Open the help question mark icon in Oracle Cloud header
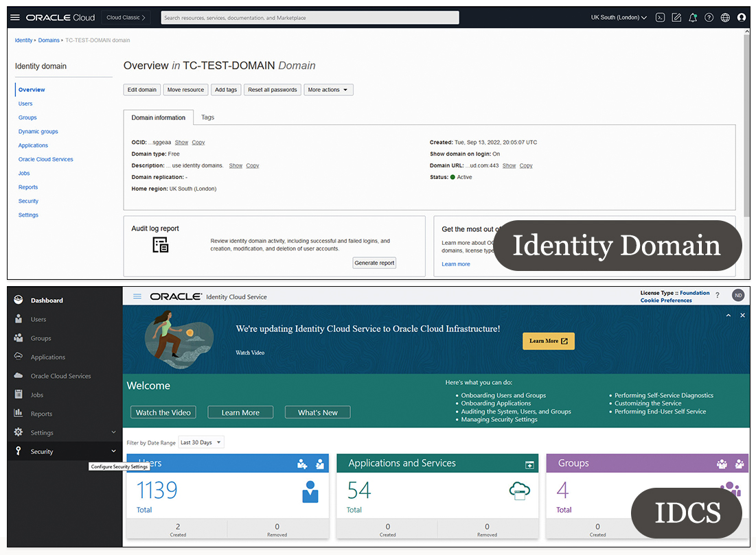This screenshot has width=756, height=555. click(709, 17)
